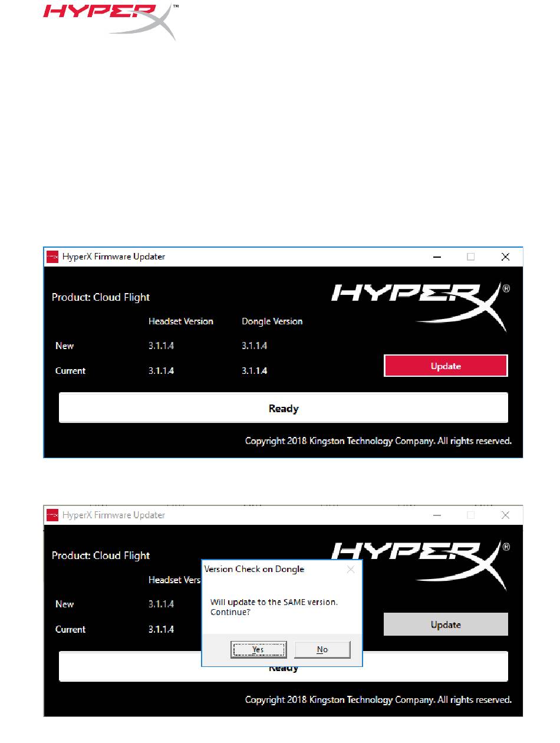This screenshot has height=743, width=560.
Task: Click the HyperX icon in the upper window's title bar
Action: tap(53, 257)
